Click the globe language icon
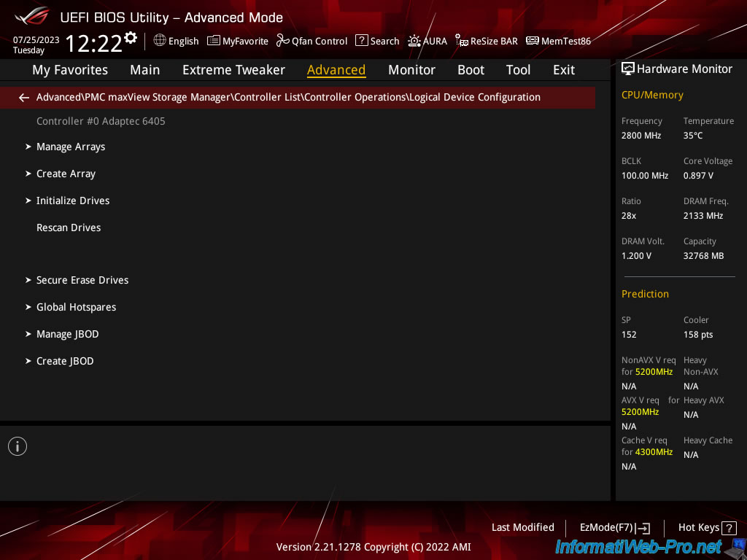Screen dimensions: 747x560 pos(160,41)
